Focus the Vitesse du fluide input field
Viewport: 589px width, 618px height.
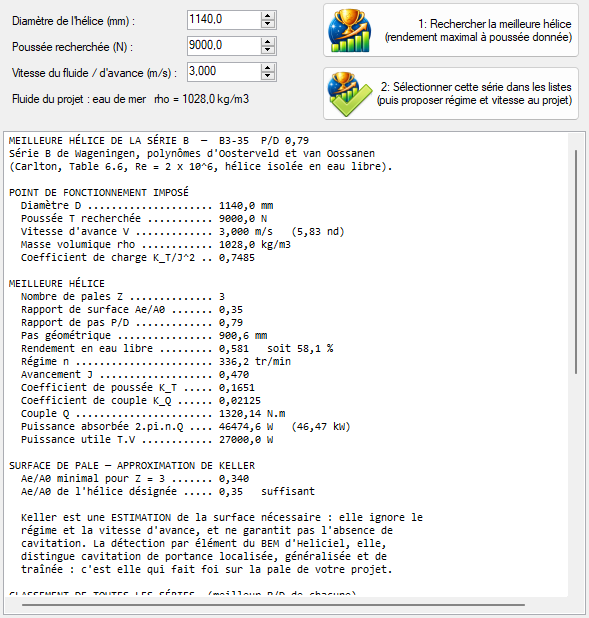click(224, 72)
